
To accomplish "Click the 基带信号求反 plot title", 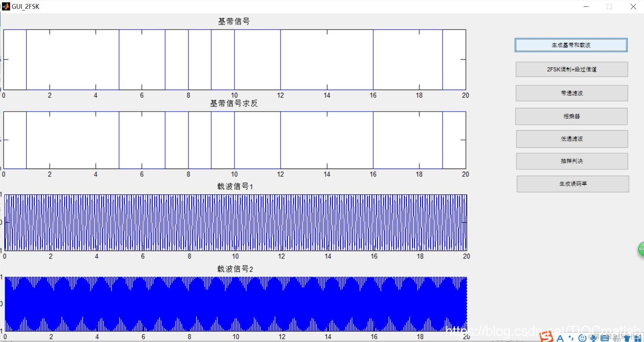I will click(x=234, y=104).
